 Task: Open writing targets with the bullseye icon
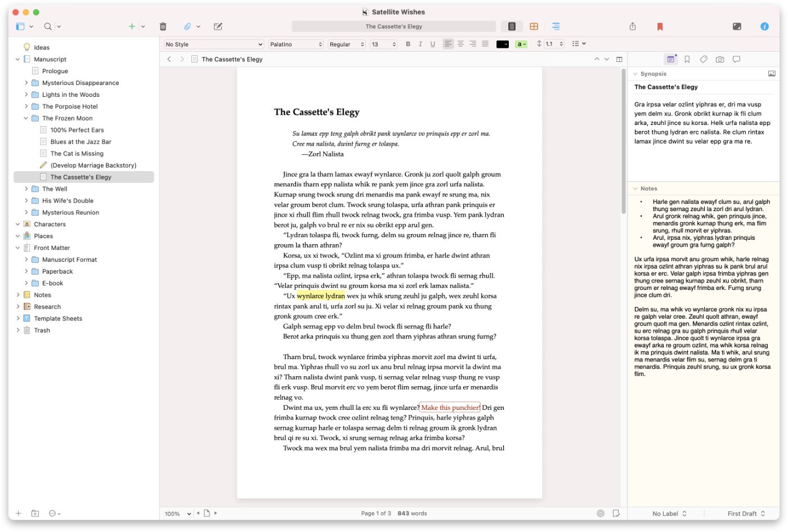(x=601, y=513)
